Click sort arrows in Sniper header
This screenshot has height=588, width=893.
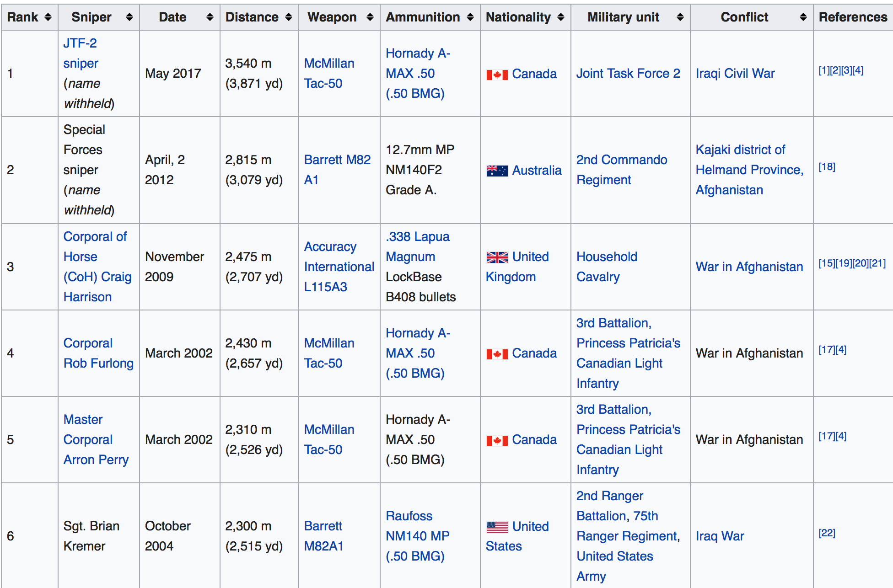[x=129, y=17]
